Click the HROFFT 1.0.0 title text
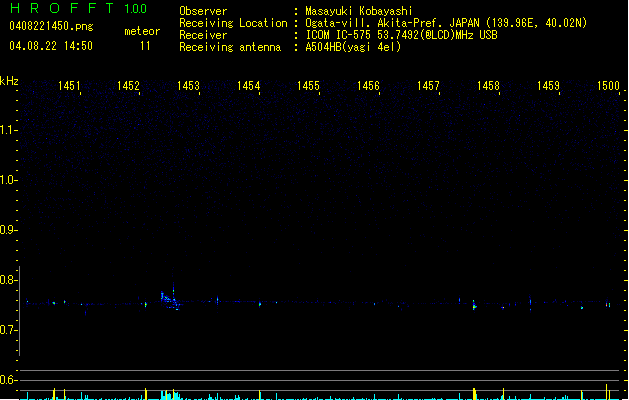 point(79,8)
